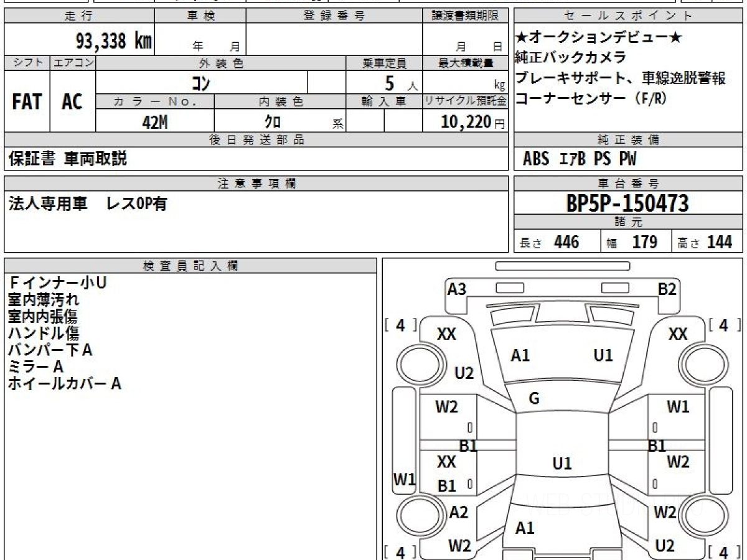Click the 純正装備 header
The image size is (747, 560).
point(629,140)
